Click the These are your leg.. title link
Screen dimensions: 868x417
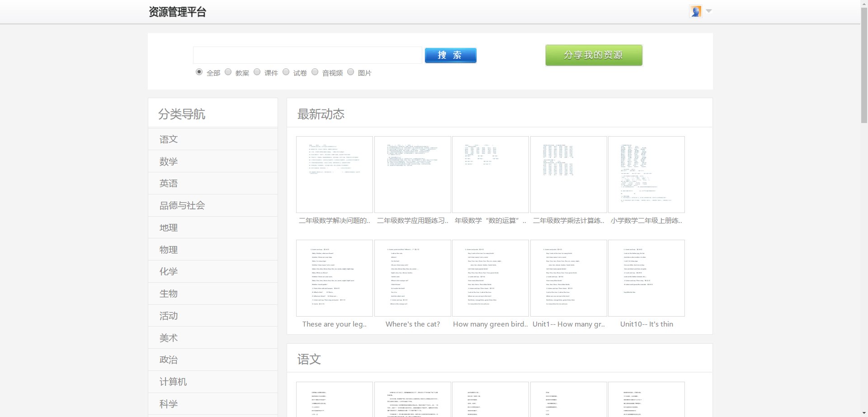tap(335, 324)
